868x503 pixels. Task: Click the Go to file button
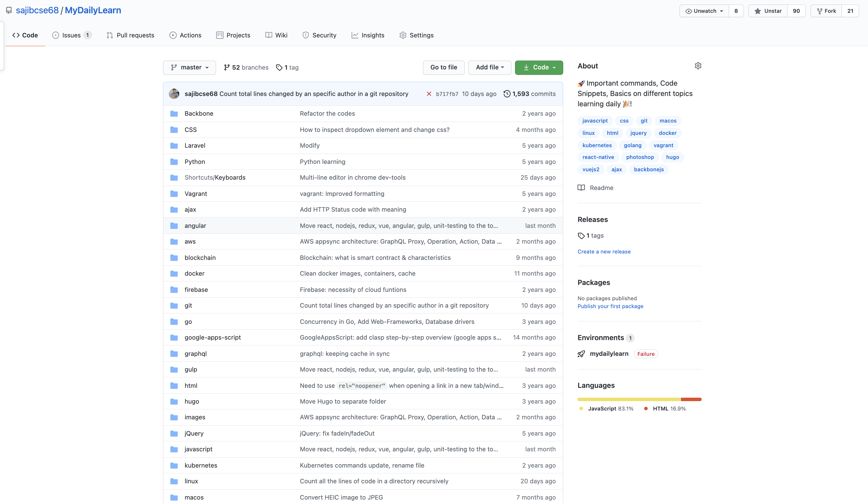(x=444, y=67)
